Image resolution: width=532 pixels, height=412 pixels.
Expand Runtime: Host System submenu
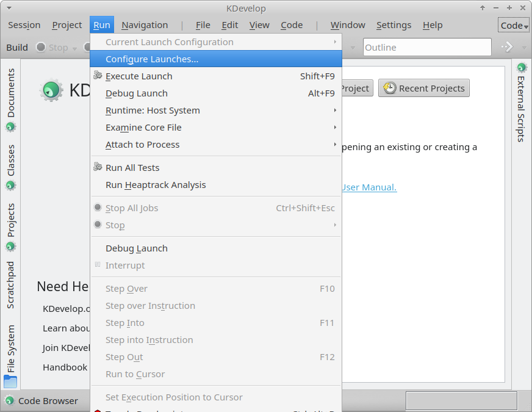point(216,110)
